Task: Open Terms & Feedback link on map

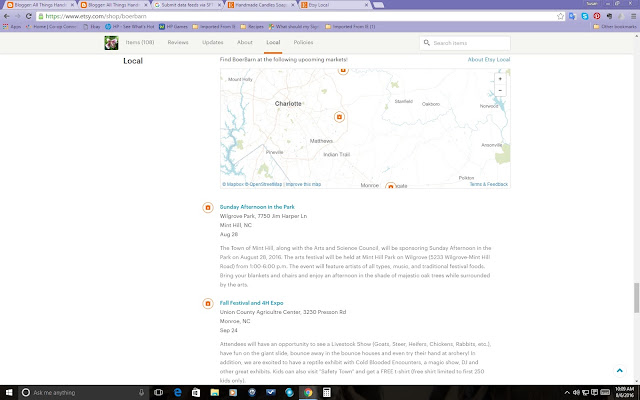Action: [x=489, y=184]
